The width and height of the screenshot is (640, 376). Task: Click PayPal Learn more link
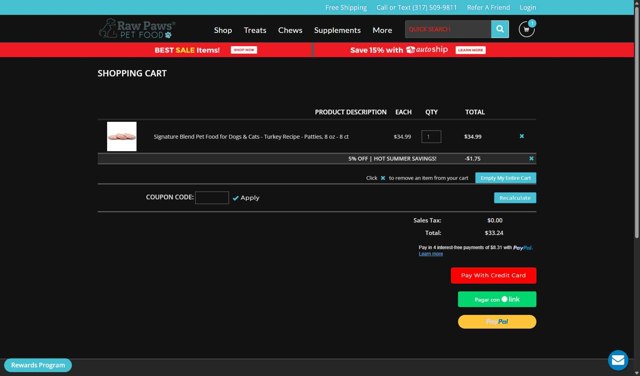coord(431,254)
